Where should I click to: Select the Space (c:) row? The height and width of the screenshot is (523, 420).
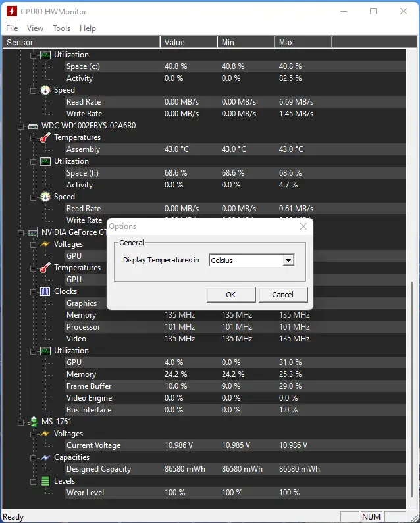(x=236, y=66)
